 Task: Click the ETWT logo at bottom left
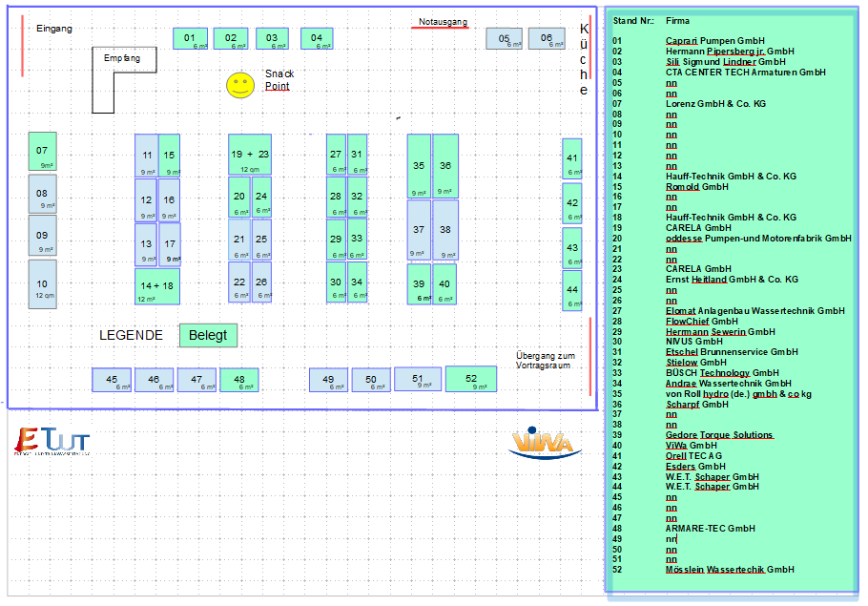click(52, 441)
